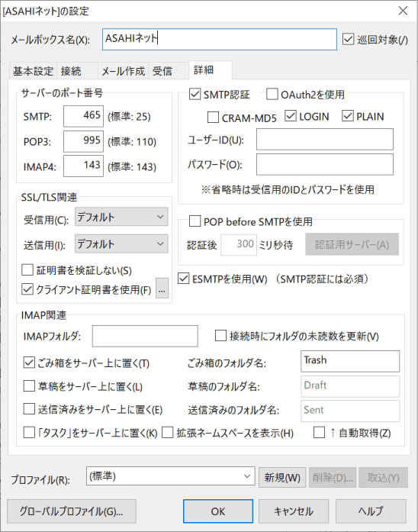Screen dimensions: 418x532
Task: Enable the OAuth2を使用 checkbox
Action: (x=272, y=95)
